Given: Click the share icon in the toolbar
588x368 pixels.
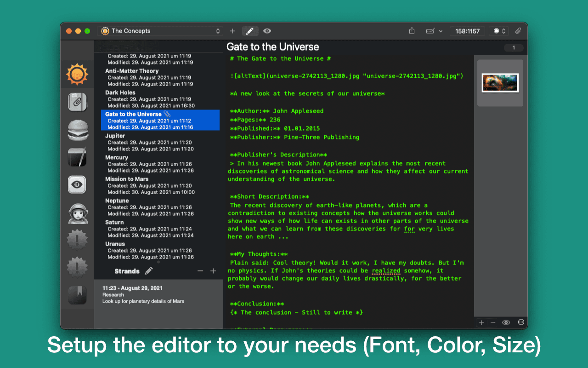Looking at the screenshot, I should coord(412,31).
